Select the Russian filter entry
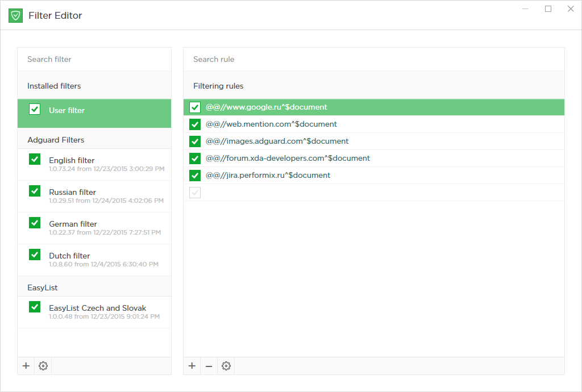This screenshot has width=582, height=392. tap(94, 197)
